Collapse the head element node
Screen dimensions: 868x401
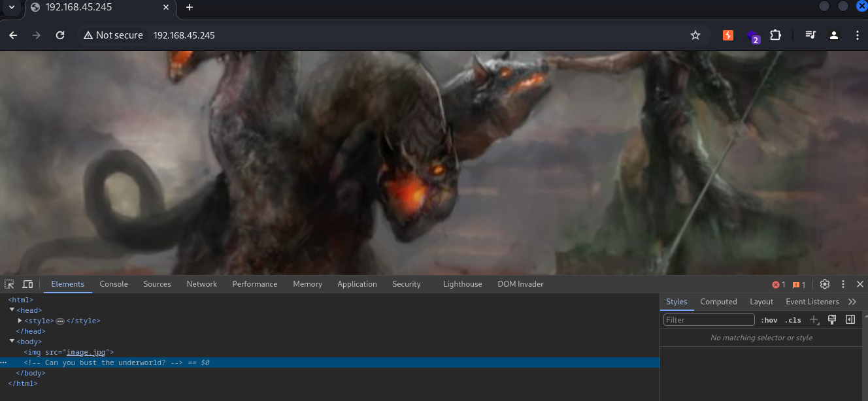point(12,310)
